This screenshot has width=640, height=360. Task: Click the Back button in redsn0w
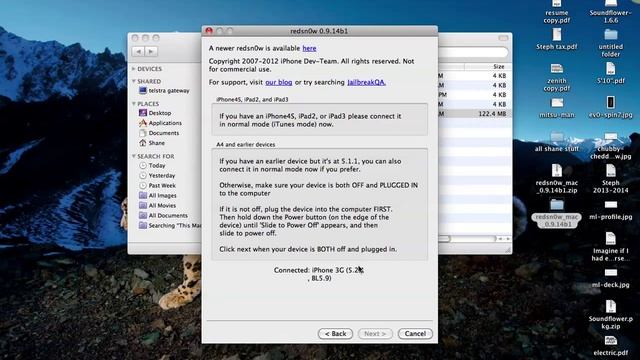click(335, 333)
